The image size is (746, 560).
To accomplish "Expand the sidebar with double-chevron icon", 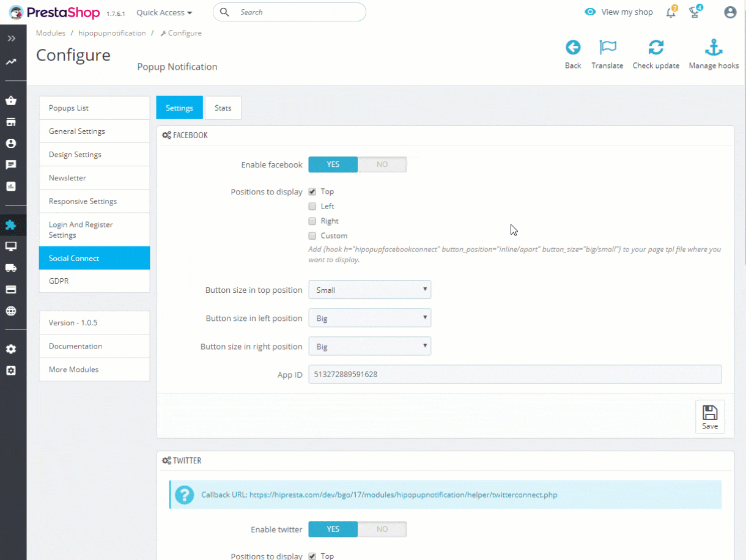I will pos(11,39).
